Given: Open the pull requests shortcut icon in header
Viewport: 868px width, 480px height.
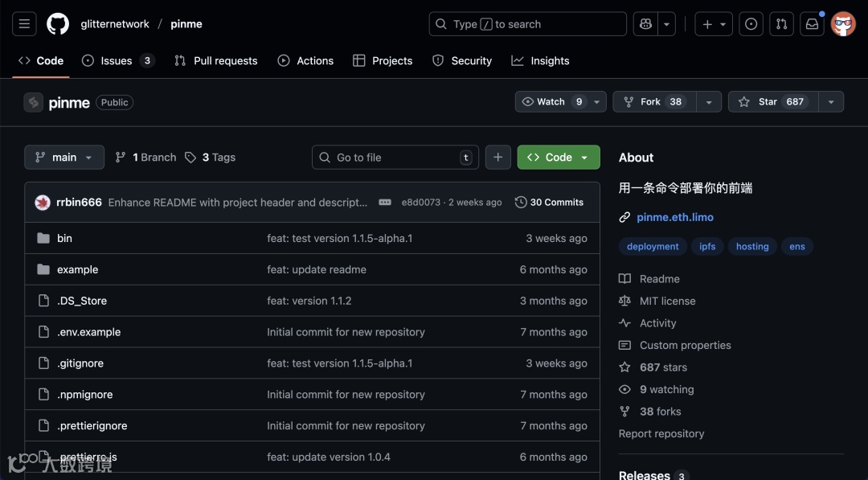Looking at the screenshot, I should pos(782,24).
